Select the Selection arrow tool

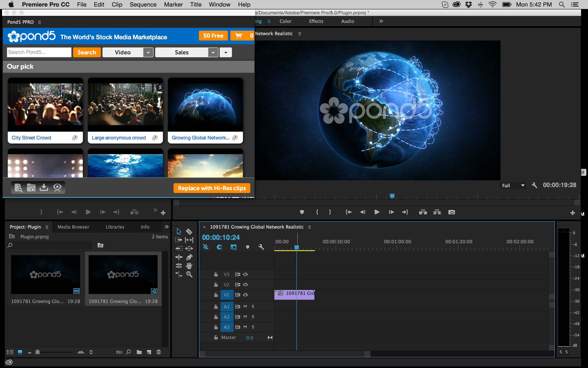(179, 231)
